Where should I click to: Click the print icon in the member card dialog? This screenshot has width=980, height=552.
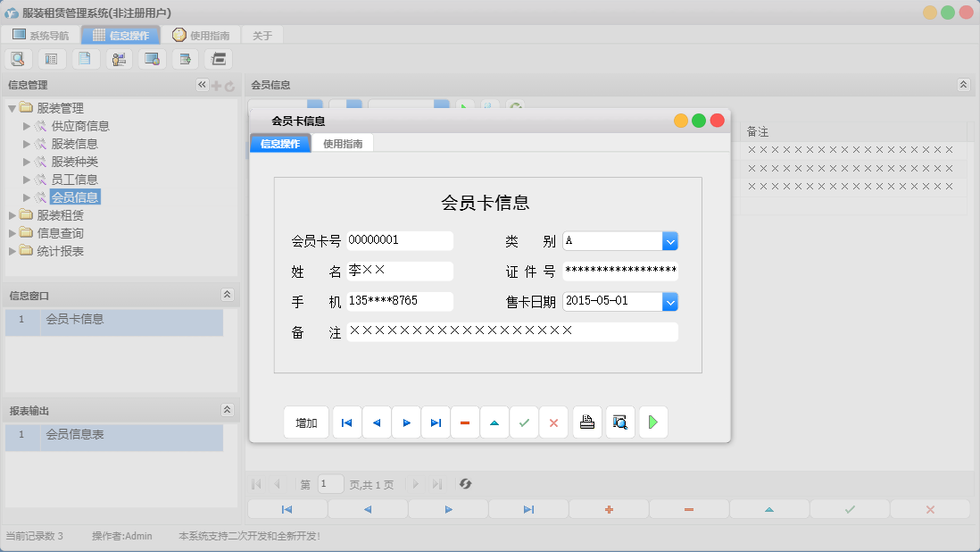click(586, 422)
